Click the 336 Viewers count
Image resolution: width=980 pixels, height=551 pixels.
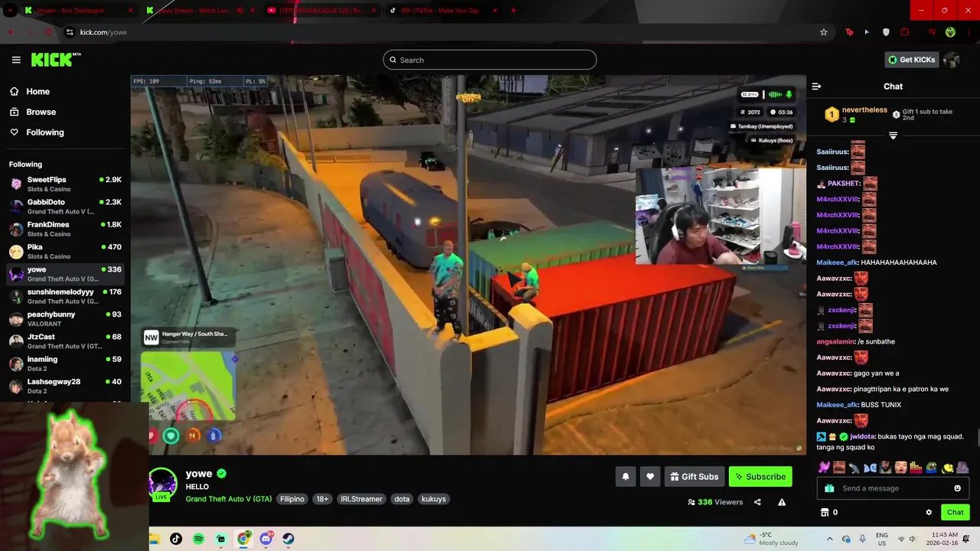716,502
